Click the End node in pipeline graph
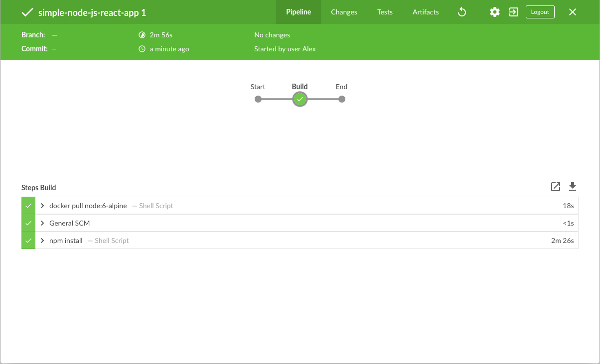Screen dimensions: 600x364 pos(341,99)
